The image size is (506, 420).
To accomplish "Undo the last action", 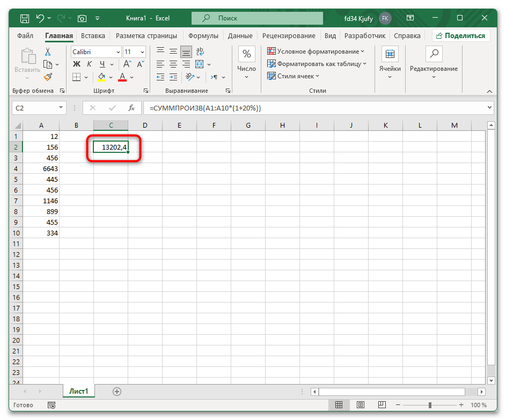I will tap(40, 18).
